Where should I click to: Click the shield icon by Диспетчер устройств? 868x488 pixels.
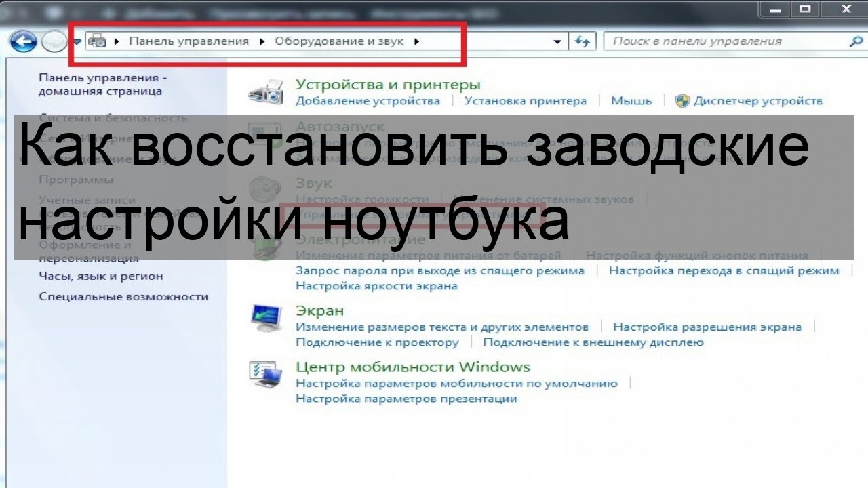[x=682, y=101]
